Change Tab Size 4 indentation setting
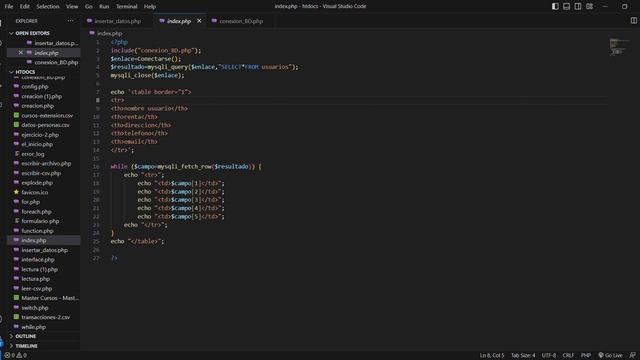The image size is (640, 360). pos(523,356)
